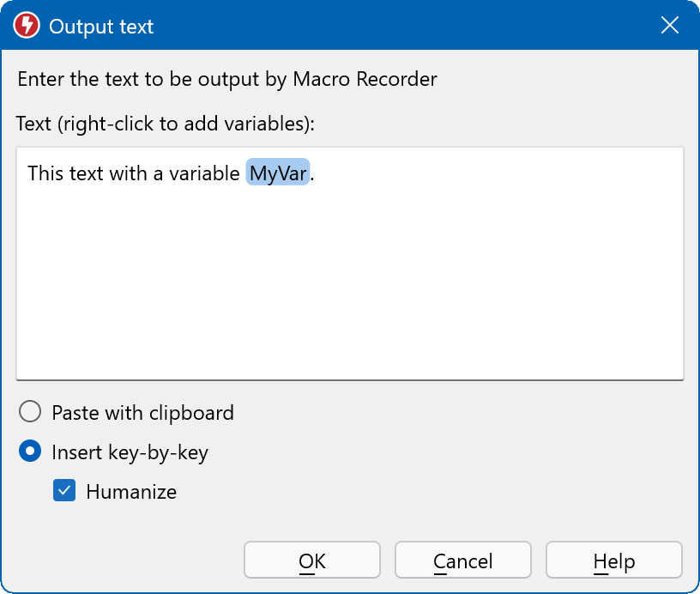The width and height of the screenshot is (700, 594).
Task: Click the Macro Recorder lightning bolt icon
Action: click(27, 26)
